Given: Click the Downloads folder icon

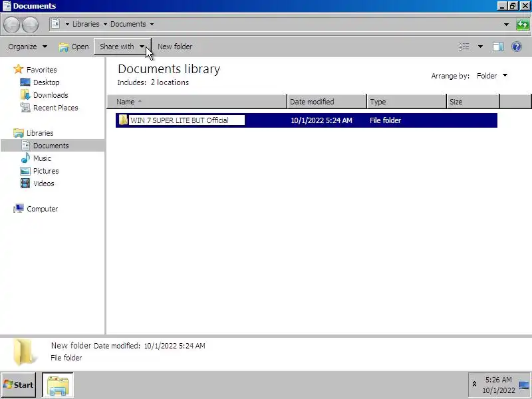Looking at the screenshot, I should 25,94.
